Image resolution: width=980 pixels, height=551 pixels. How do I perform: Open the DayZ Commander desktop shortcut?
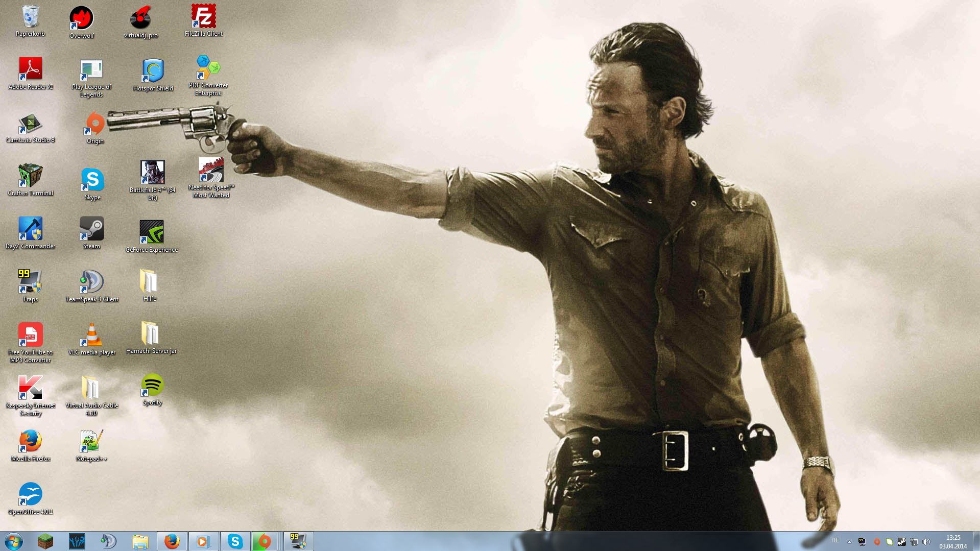coord(31,229)
